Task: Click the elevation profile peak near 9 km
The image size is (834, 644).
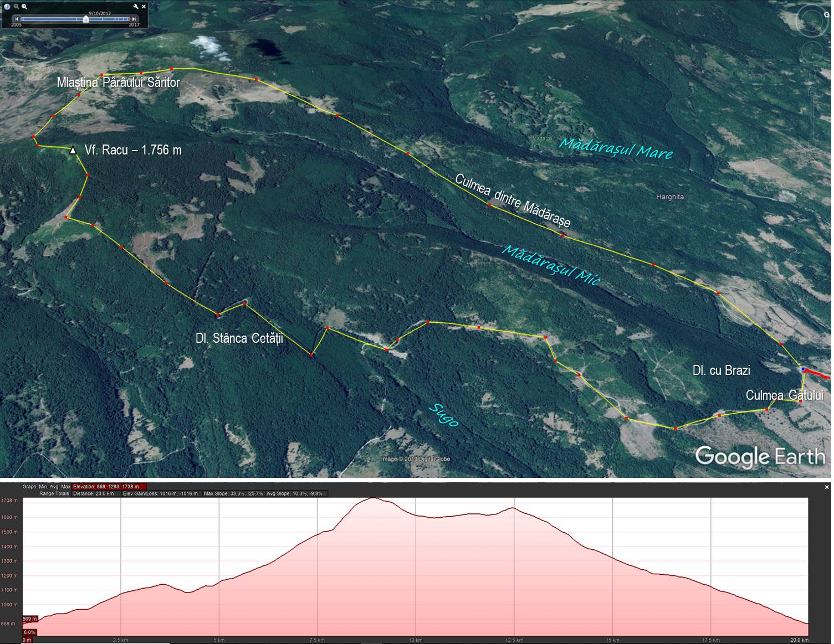Action: [x=373, y=498]
